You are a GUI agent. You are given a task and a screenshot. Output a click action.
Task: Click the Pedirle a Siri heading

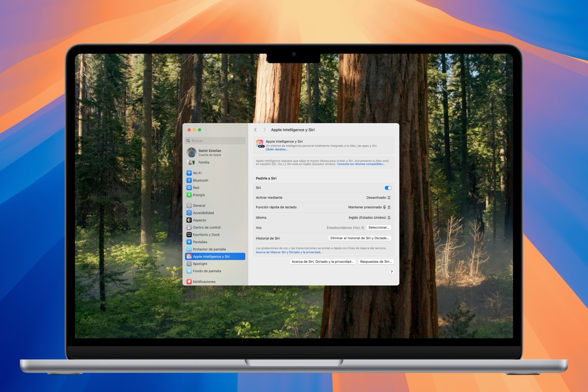point(266,178)
